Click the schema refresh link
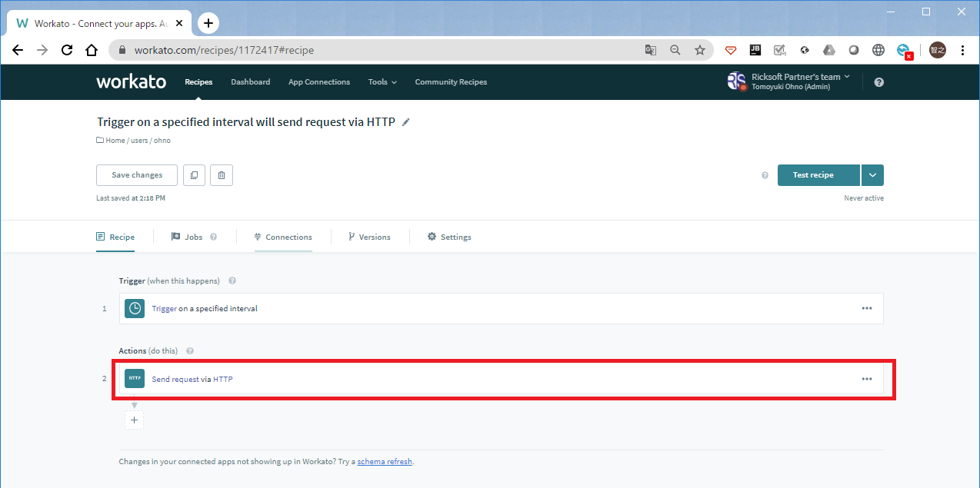Screen dimensions: 980x488 pos(385,462)
